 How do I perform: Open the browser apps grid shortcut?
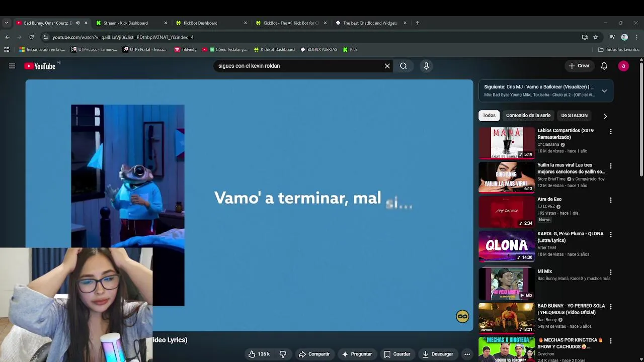pos(7,49)
